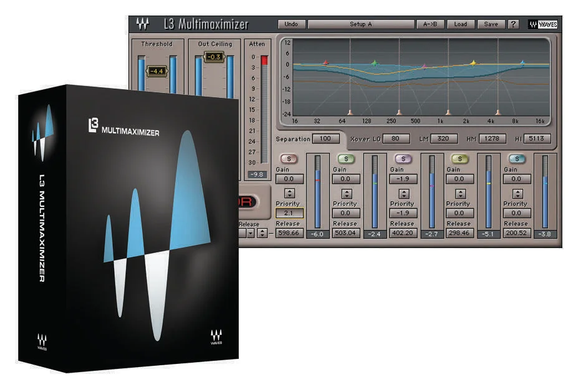Click the Xover LO value 80 field
The image size is (586, 392).
(x=396, y=138)
